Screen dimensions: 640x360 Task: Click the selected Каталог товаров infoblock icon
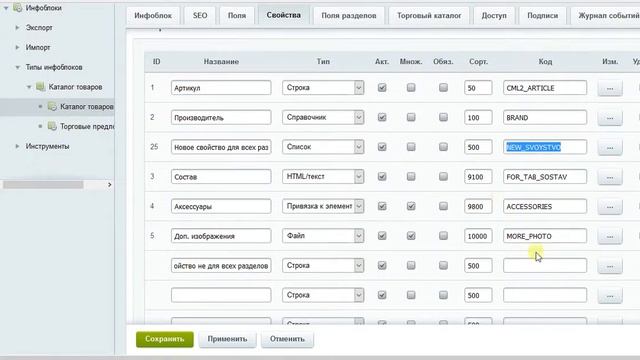(52, 107)
